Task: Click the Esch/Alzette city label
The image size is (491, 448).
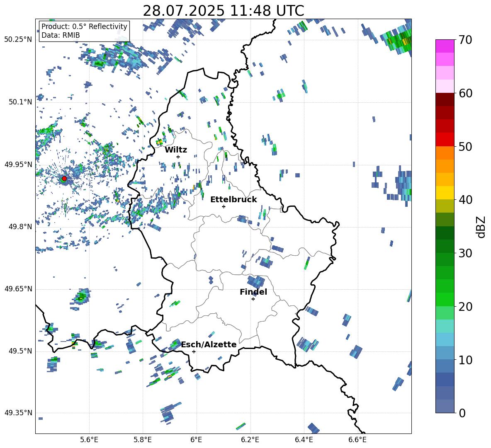Action: pos(209,344)
